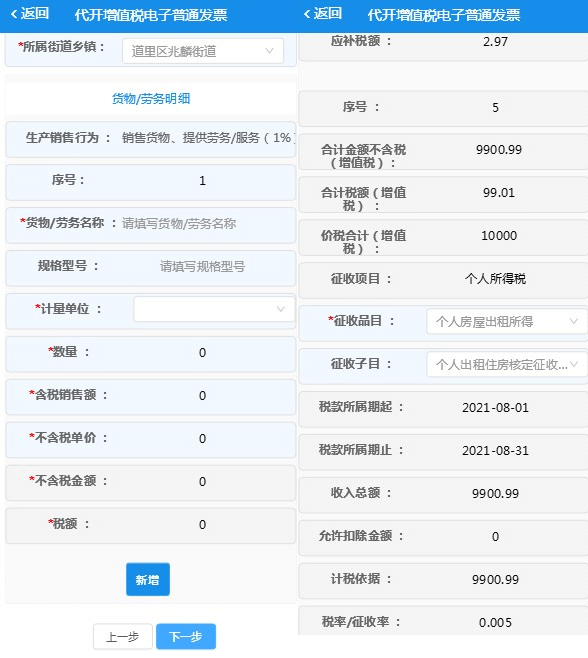588x658 pixels.
Task: Click the 下一步 button
Action: (x=186, y=637)
